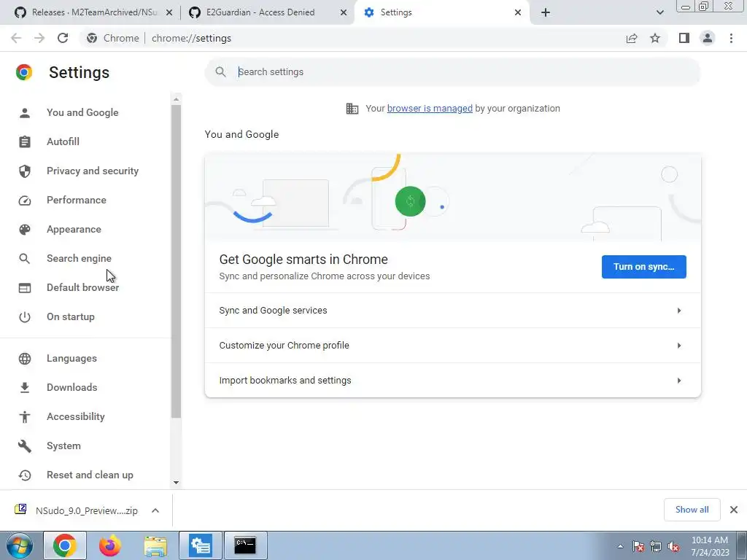The image size is (747, 560).
Task: Open You and Google person icon
Action: (25, 113)
